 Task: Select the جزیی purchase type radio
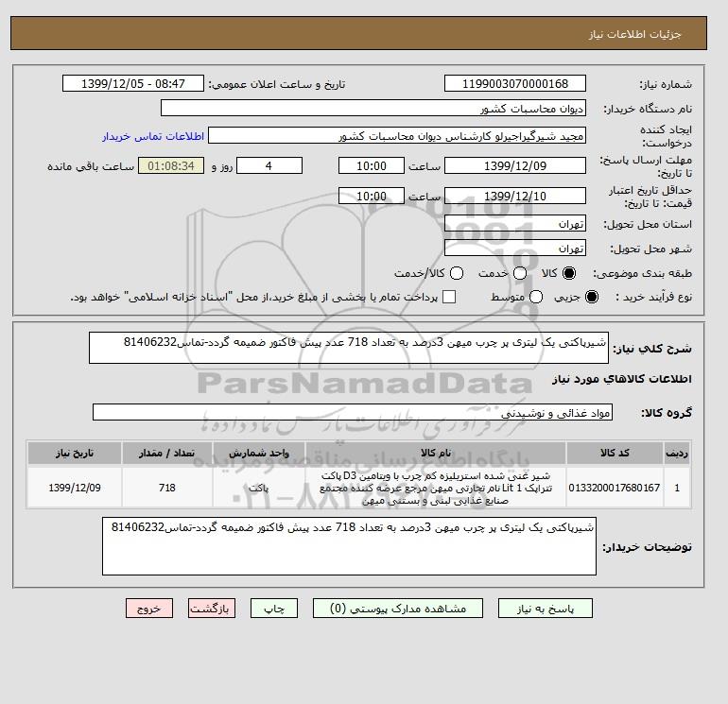[592, 297]
